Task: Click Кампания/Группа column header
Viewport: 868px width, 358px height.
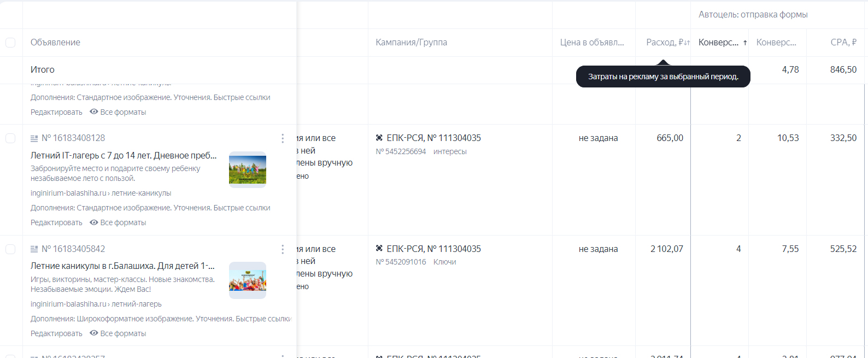Action: 411,42
